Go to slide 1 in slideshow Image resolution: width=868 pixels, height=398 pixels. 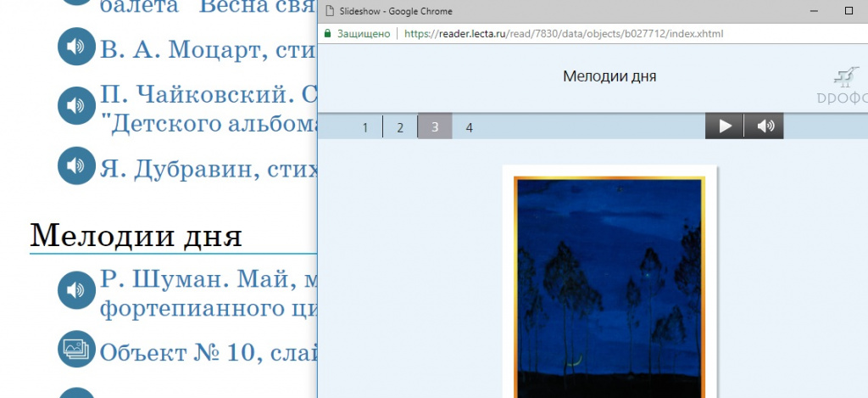pos(364,127)
